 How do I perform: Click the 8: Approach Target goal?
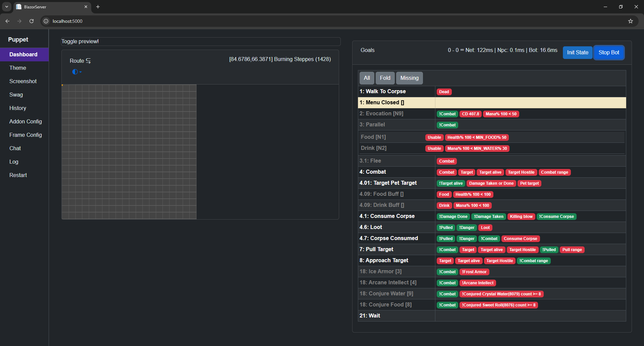click(384, 260)
